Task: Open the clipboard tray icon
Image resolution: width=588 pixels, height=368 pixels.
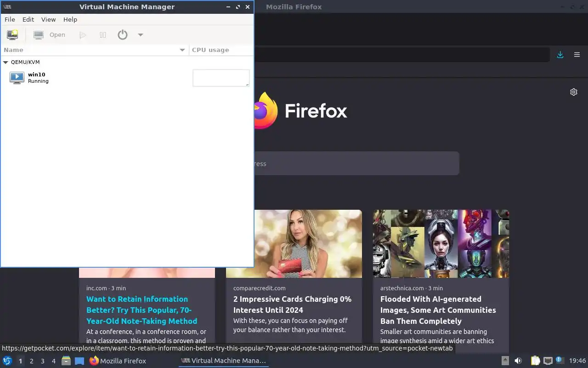Action: [x=535, y=361]
